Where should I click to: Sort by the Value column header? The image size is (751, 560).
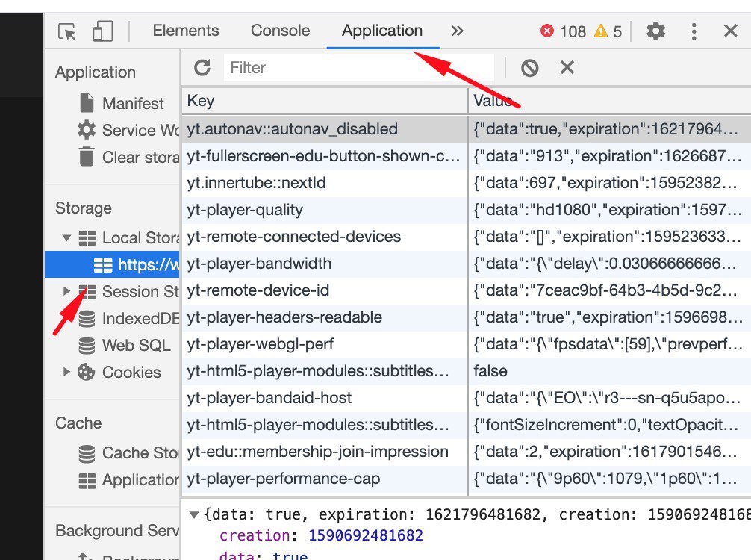click(610, 101)
